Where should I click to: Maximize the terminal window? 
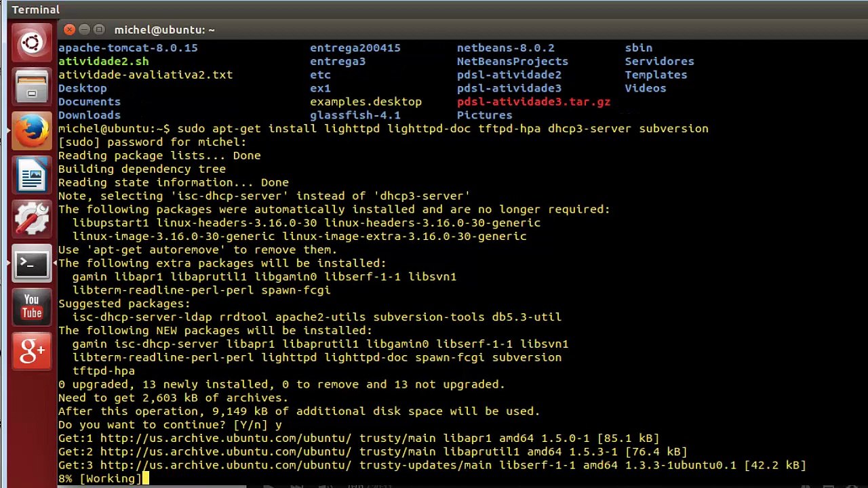[x=99, y=30]
